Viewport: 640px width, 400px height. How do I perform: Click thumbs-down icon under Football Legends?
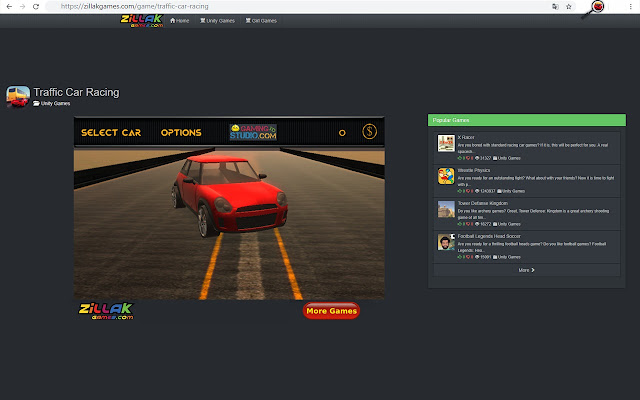click(468, 257)
